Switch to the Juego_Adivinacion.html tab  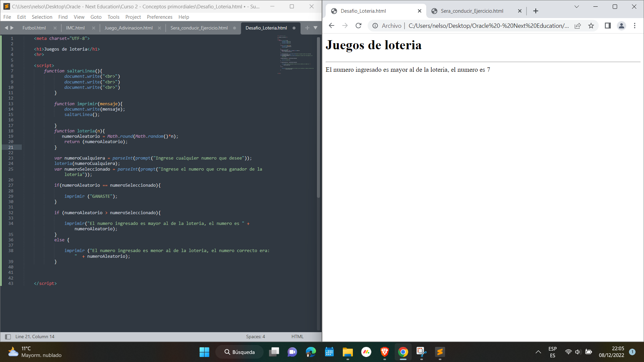[x=128, y=28]
